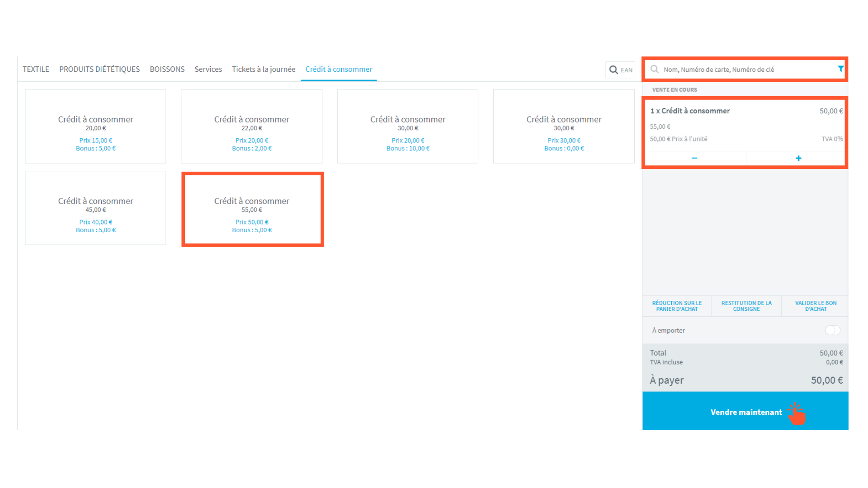Image resolution: width=868 pixels, height=488 pixels.
Task: Click Restitution de la consigne
Action: pyautogui.click(x=746, y=306)
